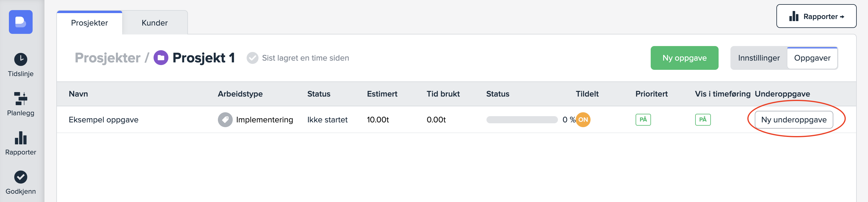Image resolution: width=868 pixels, height=202 pixels.
Task: Open Godkjenn checkmark icon in sidebar
Action: coord(20,177)
